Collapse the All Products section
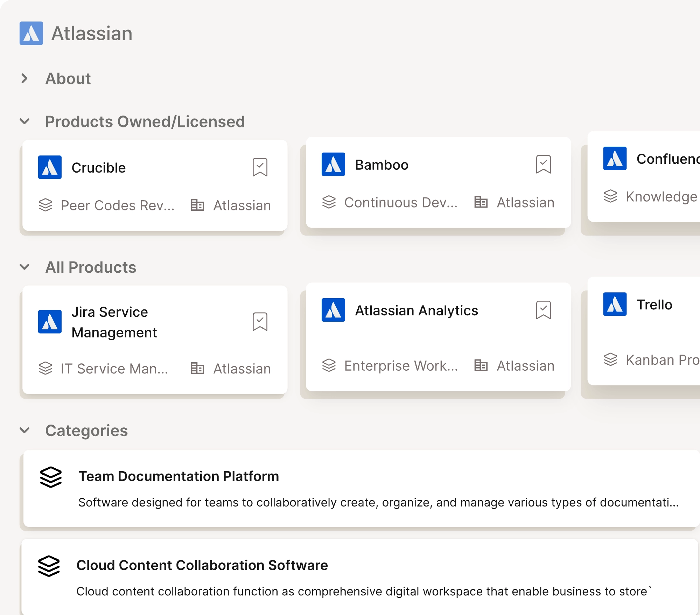 coord(24,267)
